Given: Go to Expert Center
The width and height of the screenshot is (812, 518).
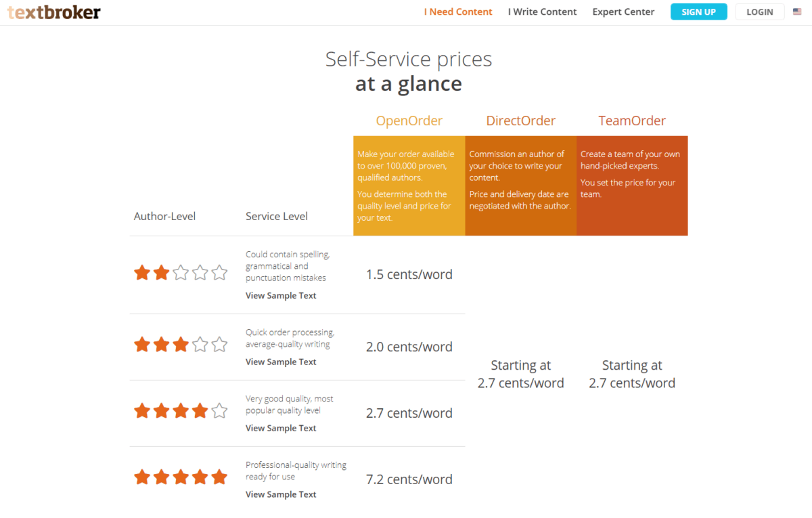Looking at the screenshot, I should click(623, 12).
